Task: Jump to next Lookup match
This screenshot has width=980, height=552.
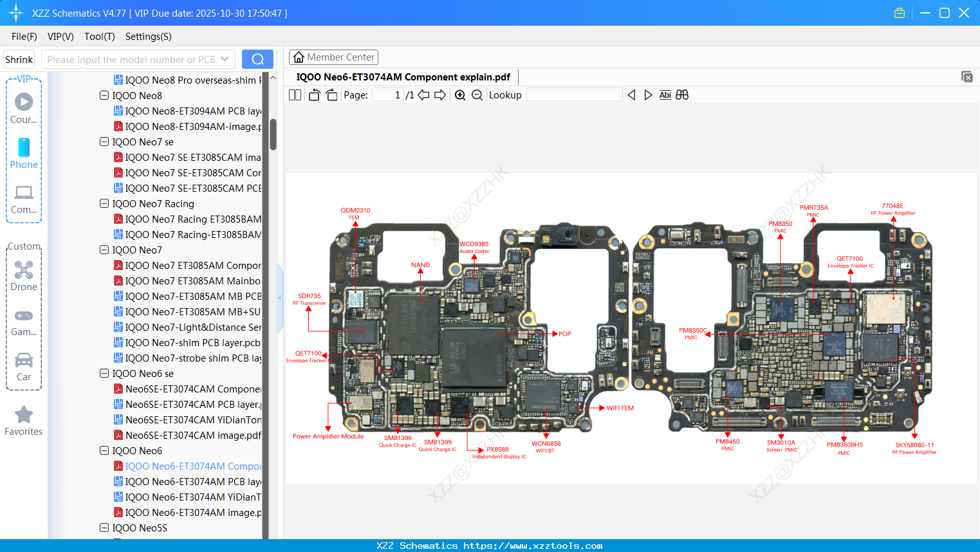Action: point(648,95)
